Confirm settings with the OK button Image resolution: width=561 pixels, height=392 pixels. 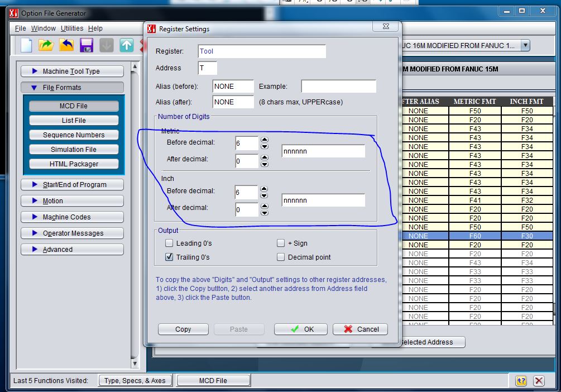tap(300, 329)
